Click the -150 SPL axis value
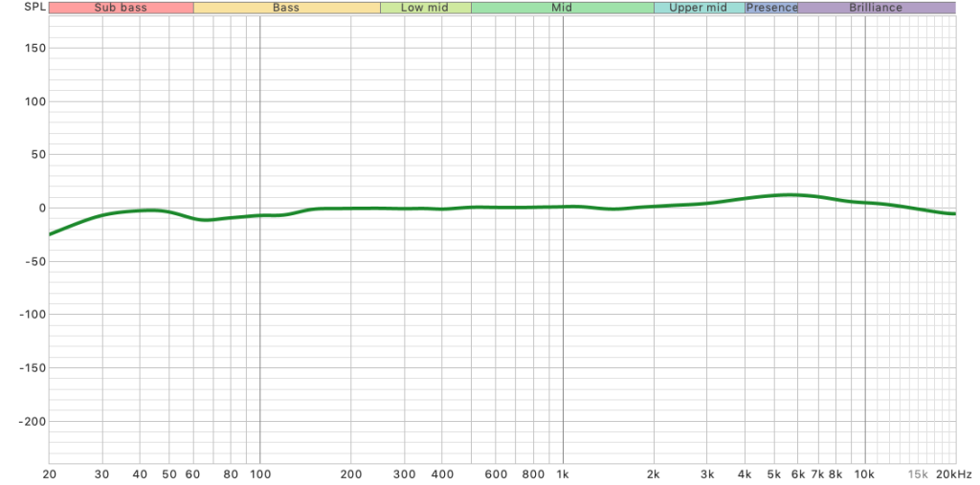Viewport: 980px width, 485px height. 31,367
